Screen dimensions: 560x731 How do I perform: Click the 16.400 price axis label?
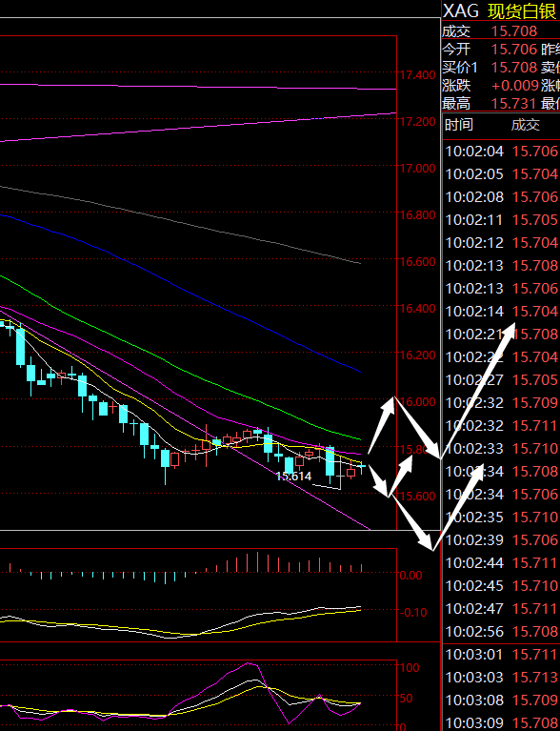(418, 308)
